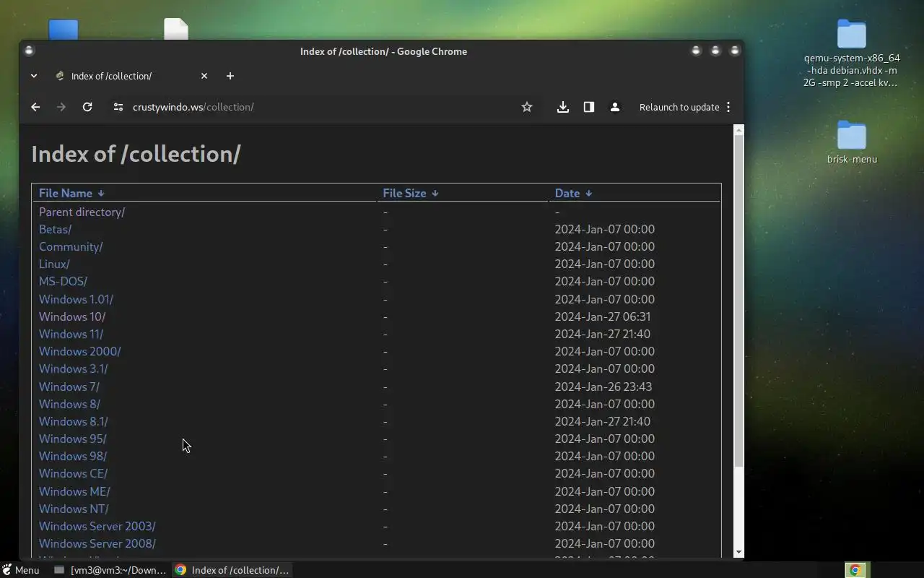Image resolution: width=924 pixels, height=578 pixels.
Task: Open the Windows 8/ folder
Action: 69,404
